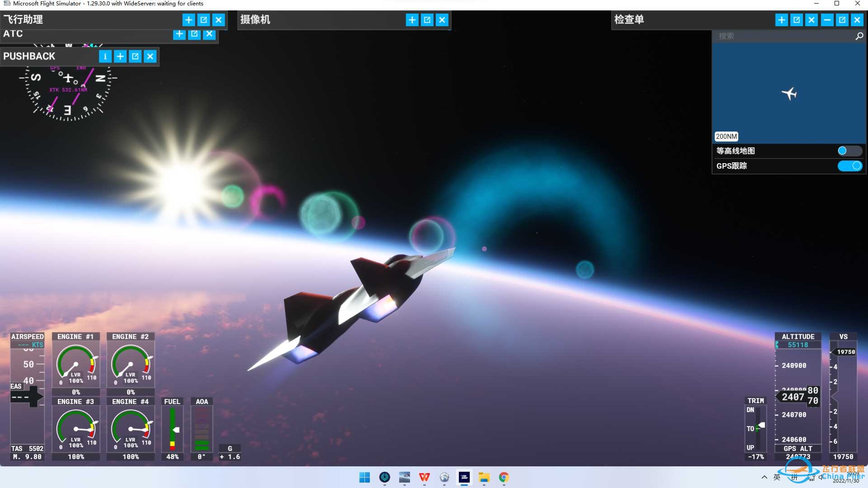This screenshot has height=488, width=868.
Task: Click the PUSHBACK panel info icon
Action: (105, 56)
